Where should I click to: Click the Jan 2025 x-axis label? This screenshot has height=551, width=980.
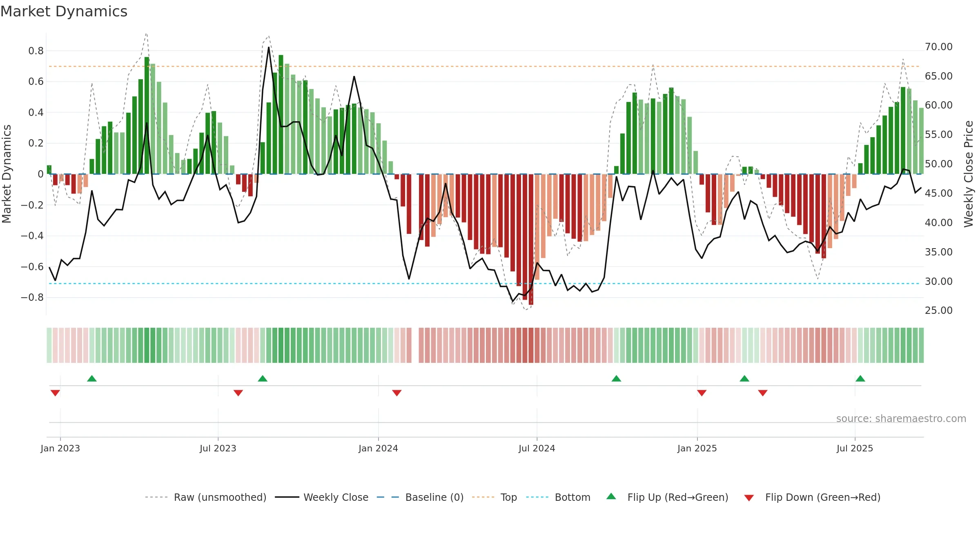point(697,448)
